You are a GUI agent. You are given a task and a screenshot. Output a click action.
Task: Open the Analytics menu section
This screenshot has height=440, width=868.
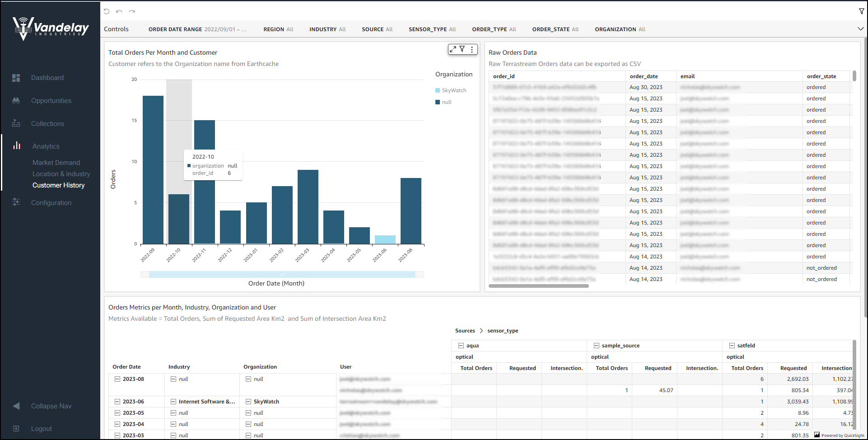(x=46, y=146)
